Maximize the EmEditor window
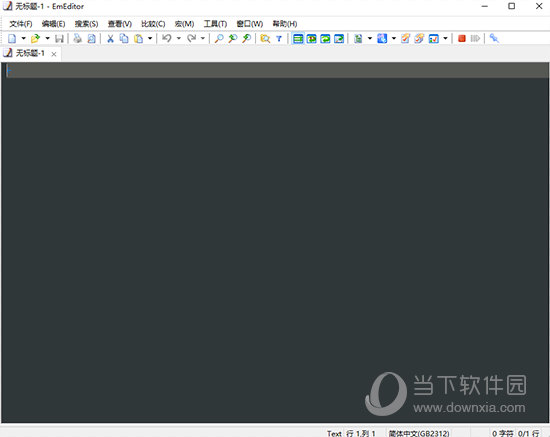The height and width of the screenshot is (437, 550). tap(512, 6)
